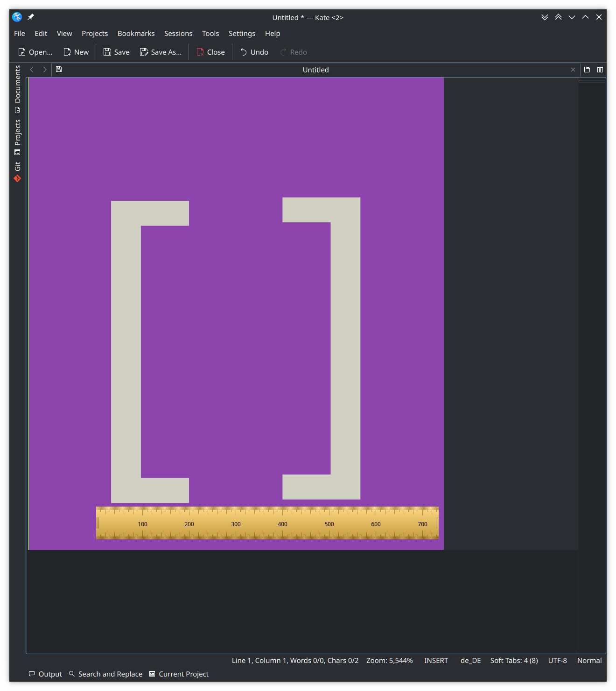This screenshot has width=616, height=691.
Task: Click the UTF-8 encoding indicator
Action: coord(557,660)
